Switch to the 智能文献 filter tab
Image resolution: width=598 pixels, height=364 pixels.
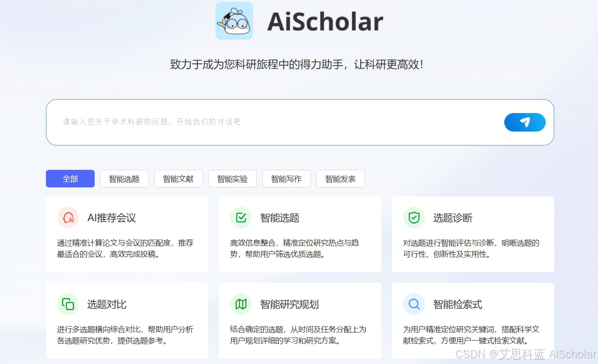(178, 179)
